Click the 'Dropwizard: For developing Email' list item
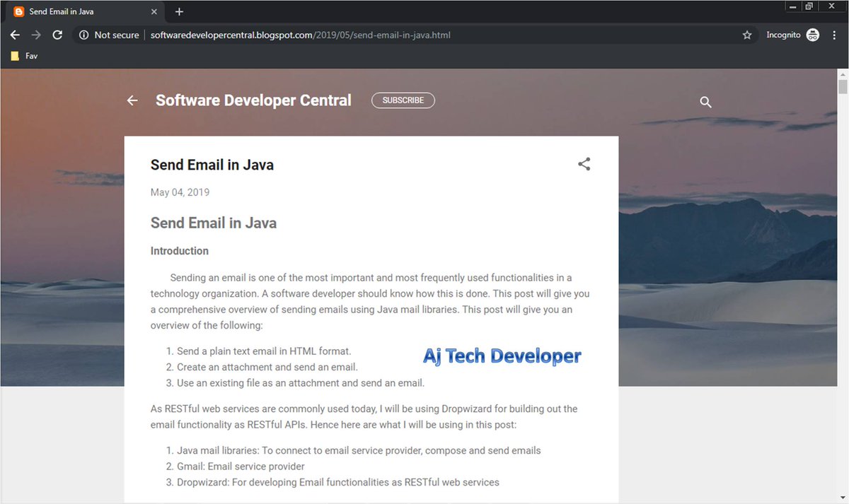Viewport: 849px width, 504px height. click(x=338, y=482)
